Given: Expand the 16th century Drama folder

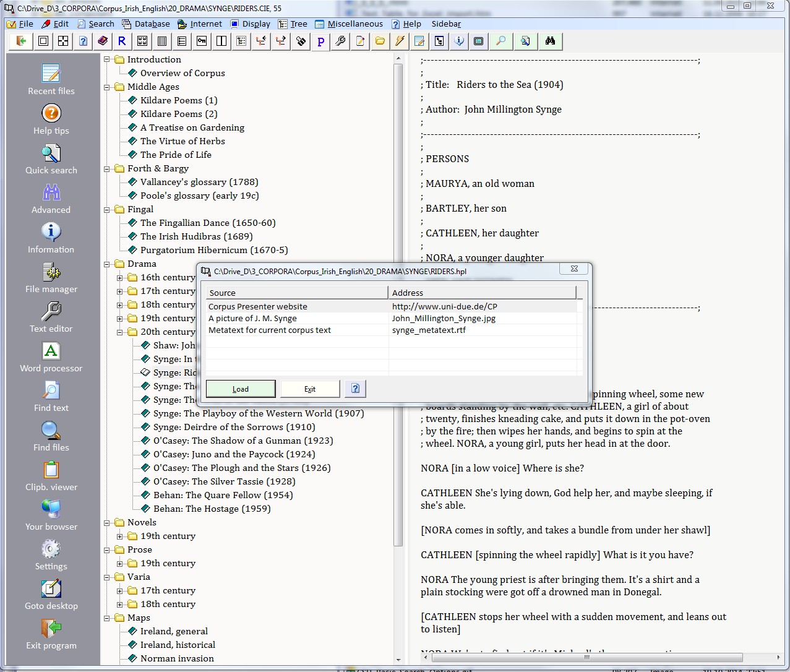Looking at the screenshot, I should click(120, 278).
